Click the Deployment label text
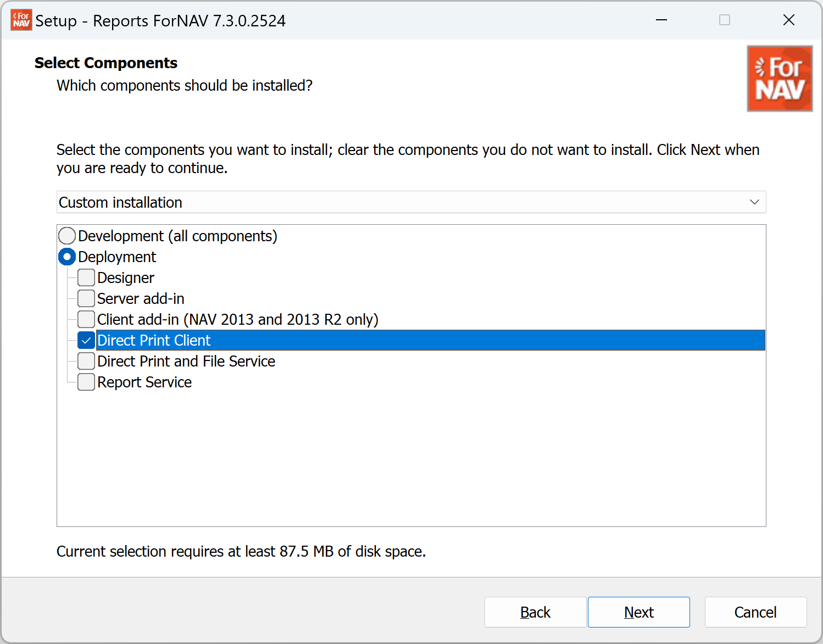Screen dimensions: 823x644 pyautogui.click(x=117, y=257)
